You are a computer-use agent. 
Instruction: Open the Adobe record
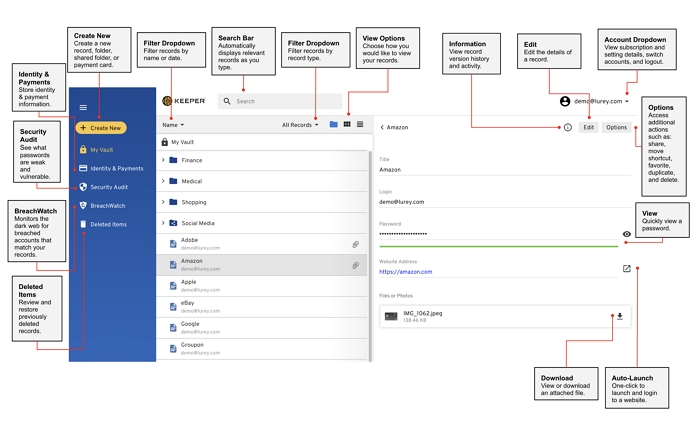click(x=262, y=244)
